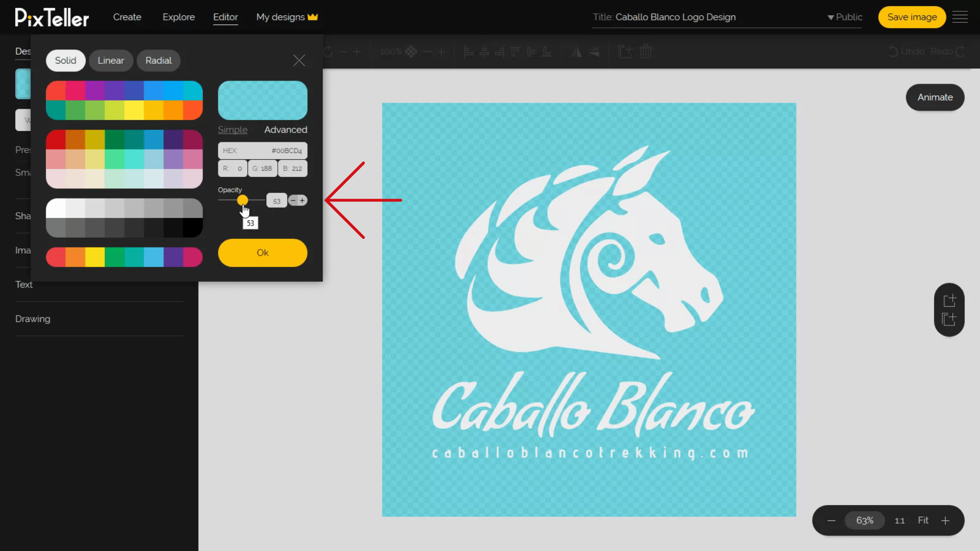Screen dimensions: 980x551
Task: Switch to Simple color mode
Action: click(x=233, y=130)
